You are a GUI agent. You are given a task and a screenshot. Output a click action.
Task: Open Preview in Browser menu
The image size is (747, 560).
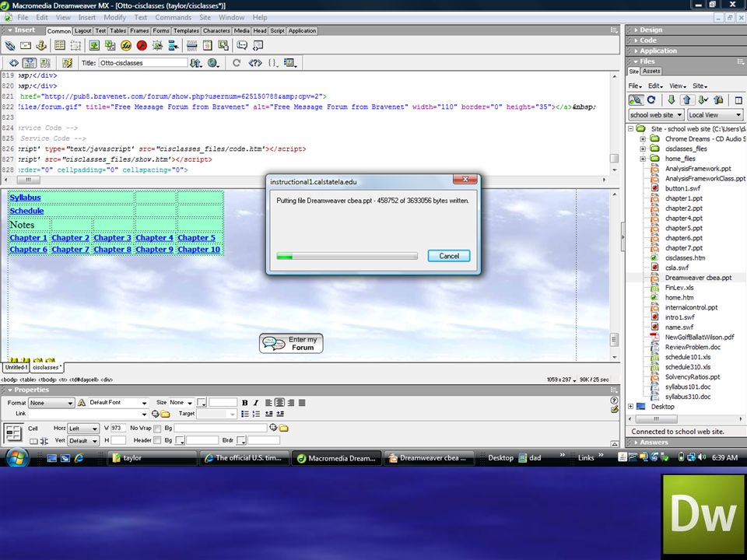point(213,63)
